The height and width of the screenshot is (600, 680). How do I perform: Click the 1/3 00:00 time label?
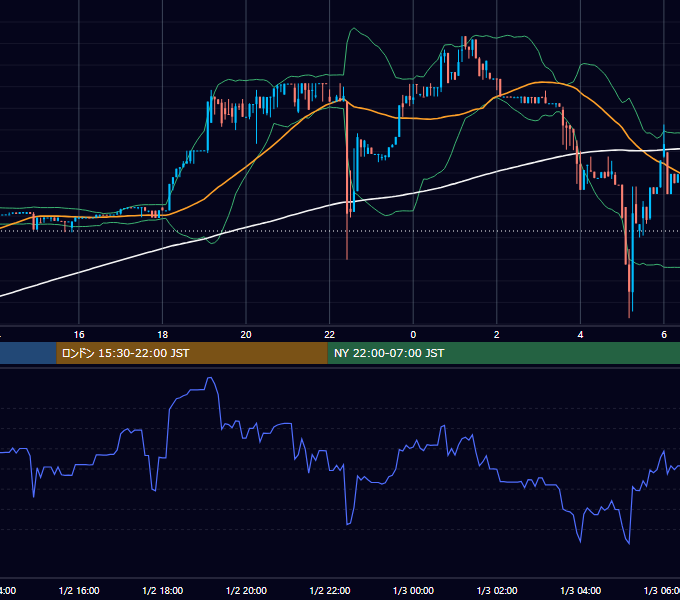coord(413,590)
